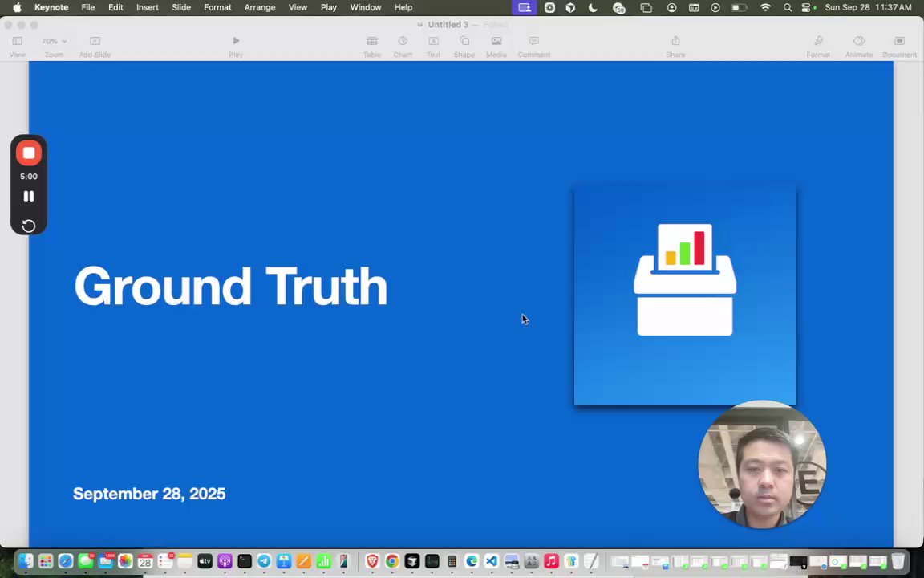
Task: Open Spotlight search in the menu bar
Action: point(788,8)
